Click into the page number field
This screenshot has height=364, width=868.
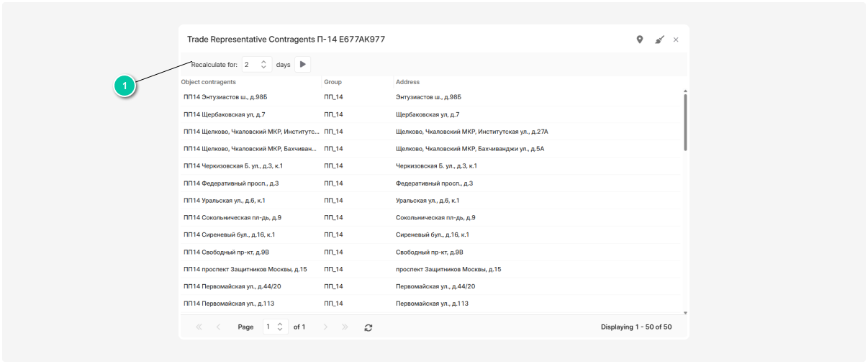tap(269, 327)
